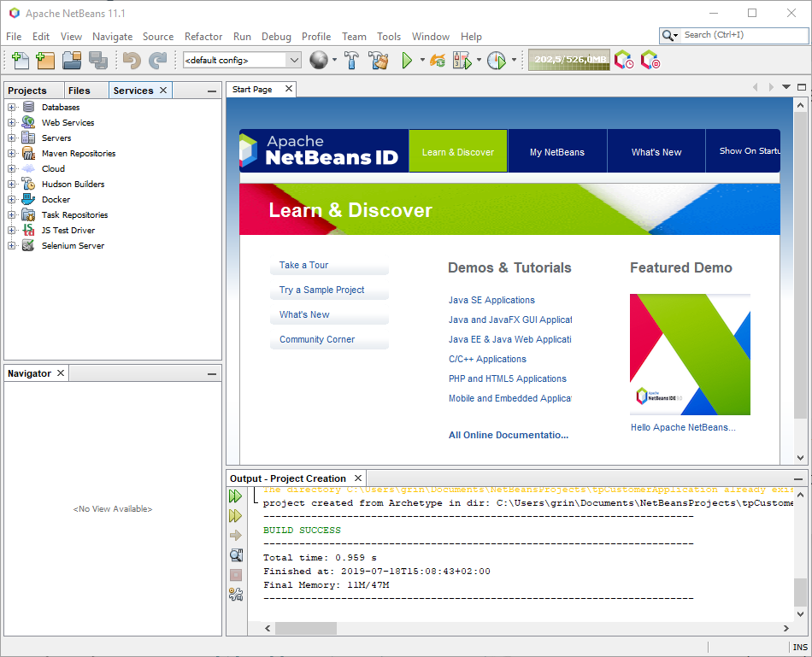The width and height of the screenshot is (812, 657).
Task: Open the Refactor menu
Action: [203, 37]
